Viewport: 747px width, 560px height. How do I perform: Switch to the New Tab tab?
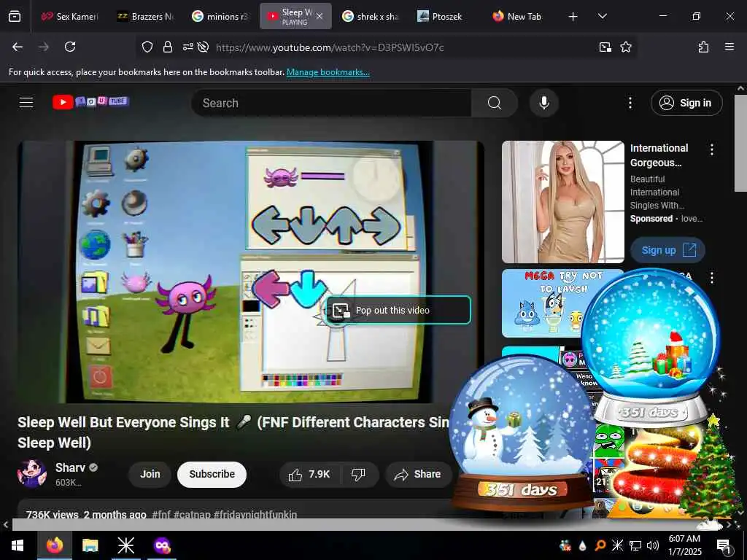pyautogui.click(x=521, y=16)
